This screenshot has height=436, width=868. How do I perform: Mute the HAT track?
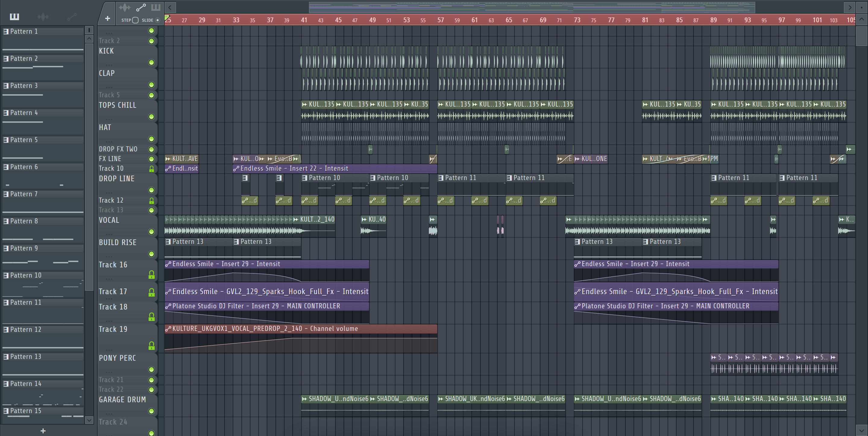click(151, 139)
